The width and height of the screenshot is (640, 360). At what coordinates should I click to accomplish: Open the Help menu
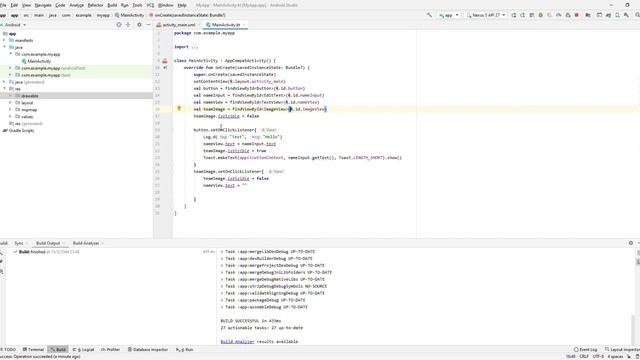tap(182, 5)
